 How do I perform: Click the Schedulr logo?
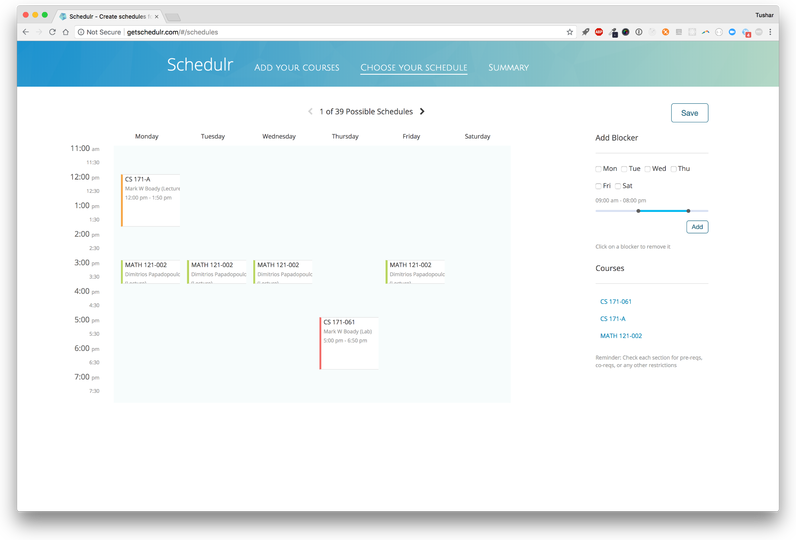pyautogui.click(x=200, y=64)
